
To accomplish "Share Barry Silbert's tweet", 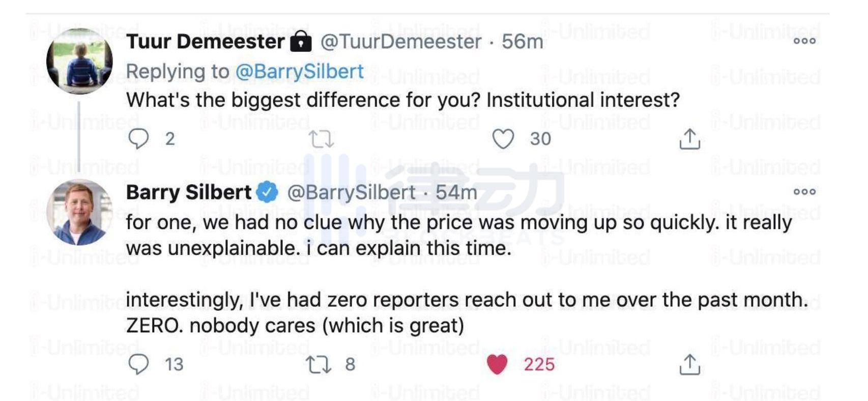I will [x=689, y=364].
